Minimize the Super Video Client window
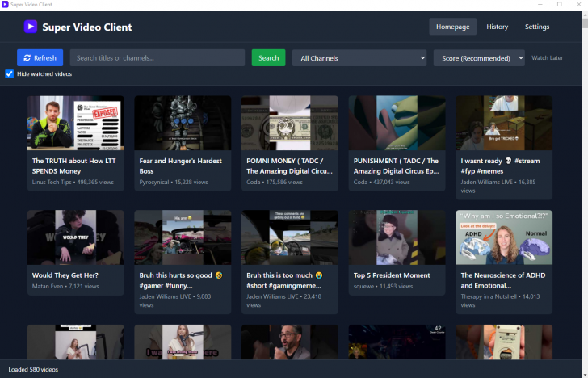The width and height of the screenshot is (588, 378). coord(540,5)
